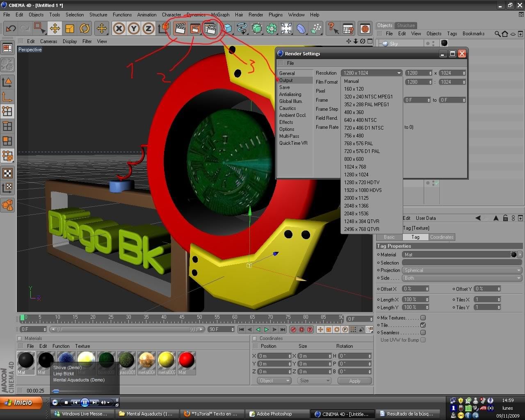525x420 pixels.
Task: Toggle the Z axis lock
Action: [x=148, y=28]
